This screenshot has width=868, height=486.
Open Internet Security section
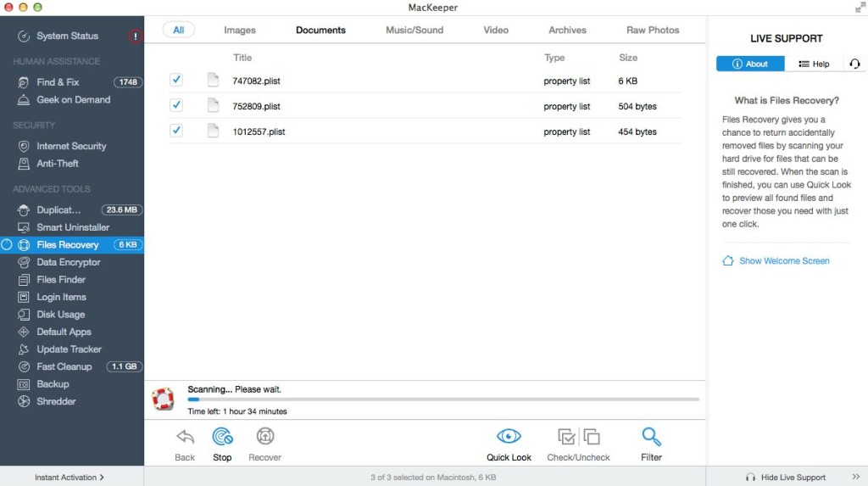pyautogui.click(x=71, y=146)
